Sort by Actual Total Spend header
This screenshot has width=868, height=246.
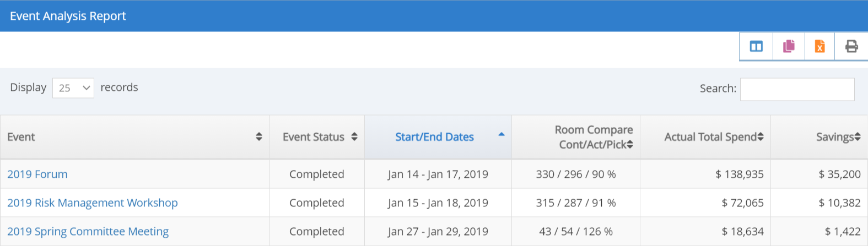(710, 137)
